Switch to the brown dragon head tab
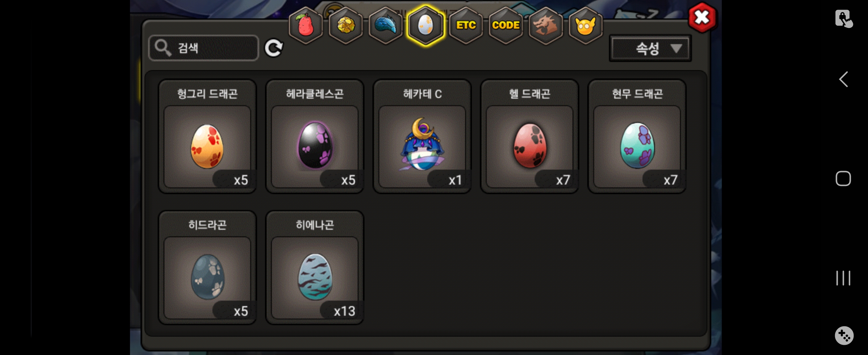The width and height of the screenshot is (868, 355). (545, 26)
